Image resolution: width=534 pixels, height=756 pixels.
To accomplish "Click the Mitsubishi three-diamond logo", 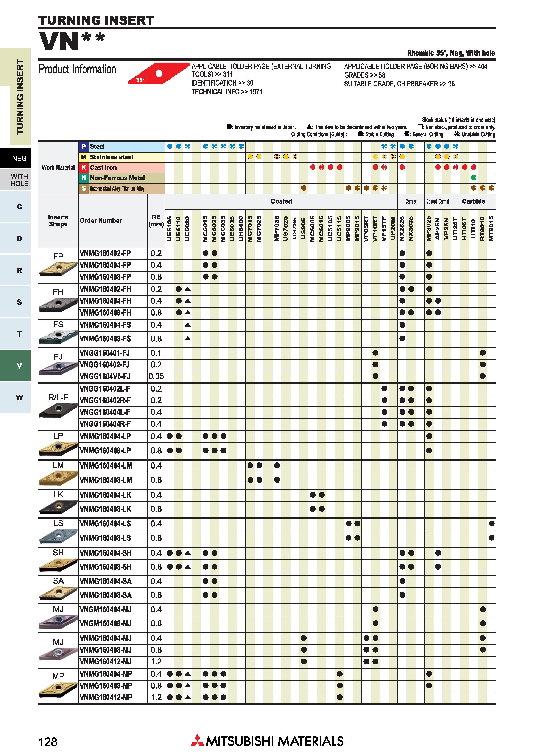I will coord(197,740).
